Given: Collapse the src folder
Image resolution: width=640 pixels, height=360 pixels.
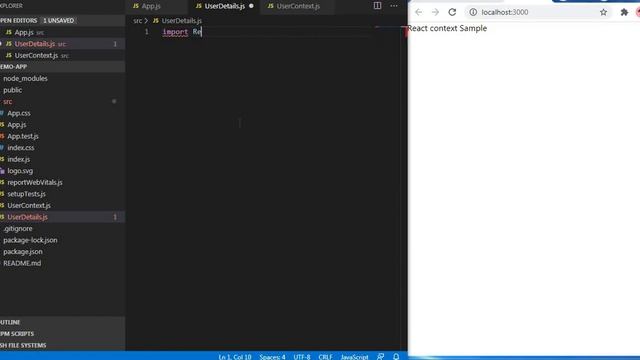Looking at the screenshot, I should coord(62,101).
